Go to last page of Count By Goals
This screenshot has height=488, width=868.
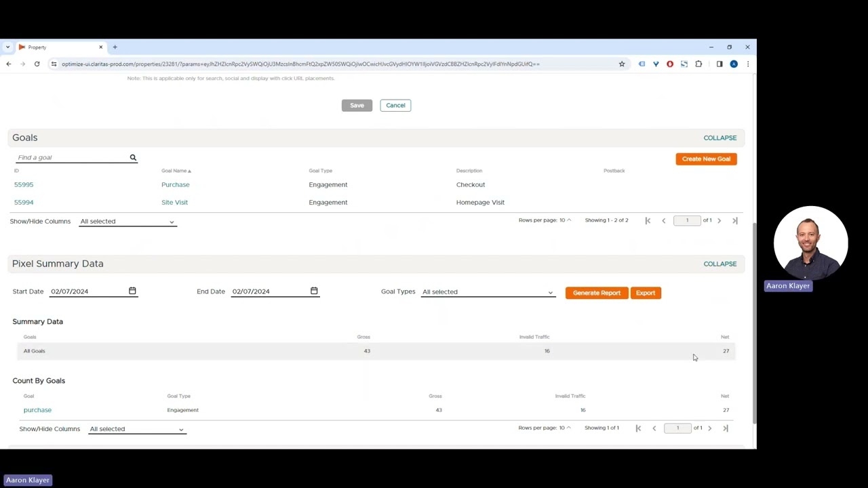725,428
